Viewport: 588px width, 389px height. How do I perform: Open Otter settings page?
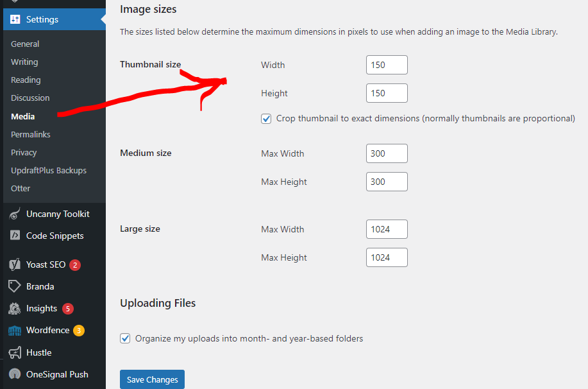21,189
